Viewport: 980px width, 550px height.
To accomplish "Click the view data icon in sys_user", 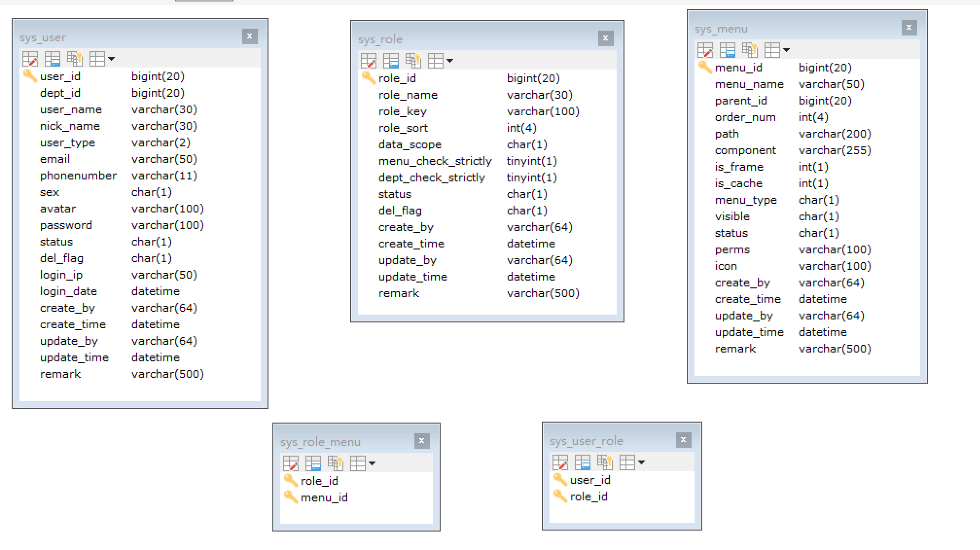I will pyautogui.click(x=52, y=59).
